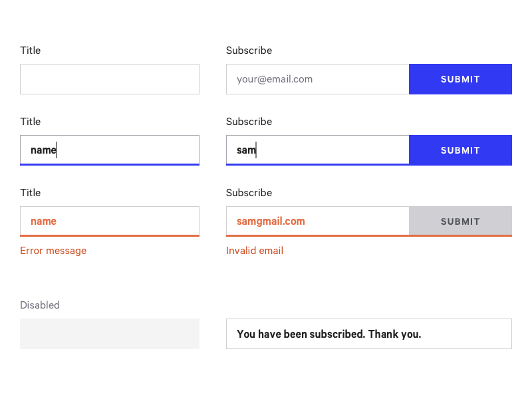This screenshot has width=532, height=399.
Task: Click the Subscribe label above the "sam" field
Action: pos(249,122)
